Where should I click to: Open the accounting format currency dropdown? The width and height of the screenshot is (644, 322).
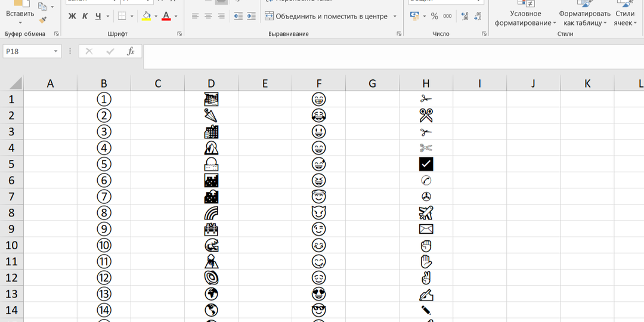pyautogui.click(x=425, y=17)
